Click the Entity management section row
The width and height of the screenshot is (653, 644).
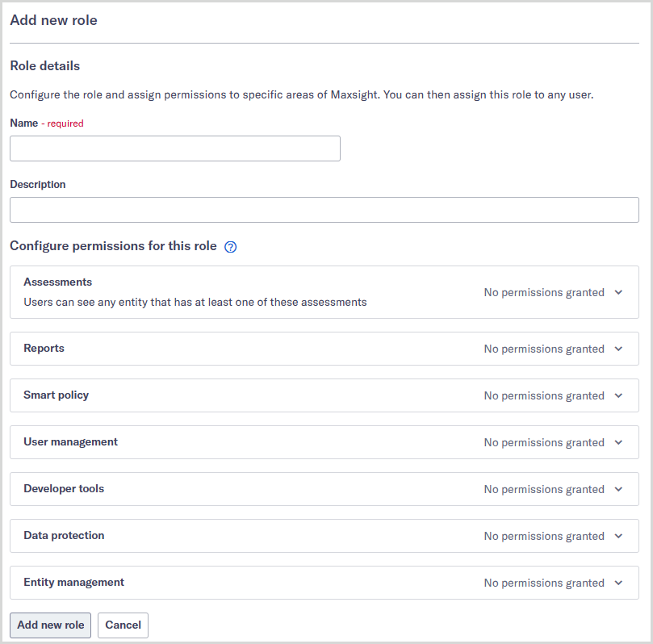pos(323,583)
